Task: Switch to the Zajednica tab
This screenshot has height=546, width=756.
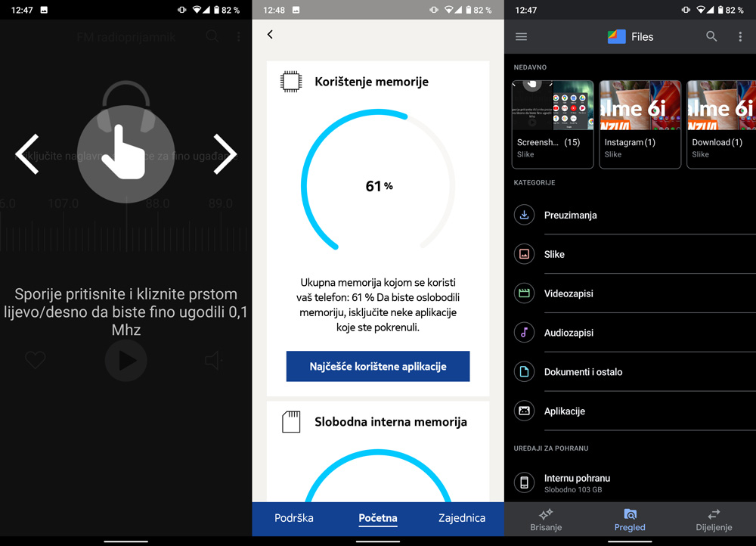Action: [462, 519]
